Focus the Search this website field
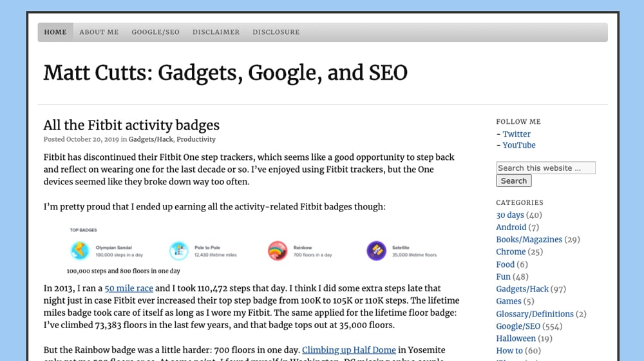Screen dimensions: 644x361 [x=545, y=168]
